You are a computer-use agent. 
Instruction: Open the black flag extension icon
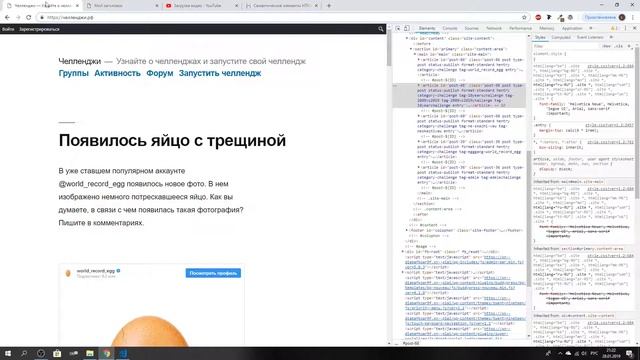click(x=549, y=18)
